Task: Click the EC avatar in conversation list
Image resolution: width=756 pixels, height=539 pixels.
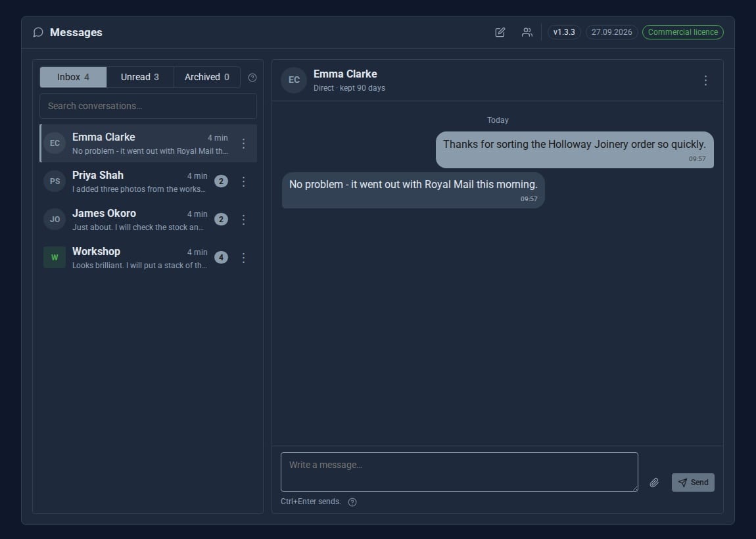Action: pyautogui.click(x=55, y=143)
